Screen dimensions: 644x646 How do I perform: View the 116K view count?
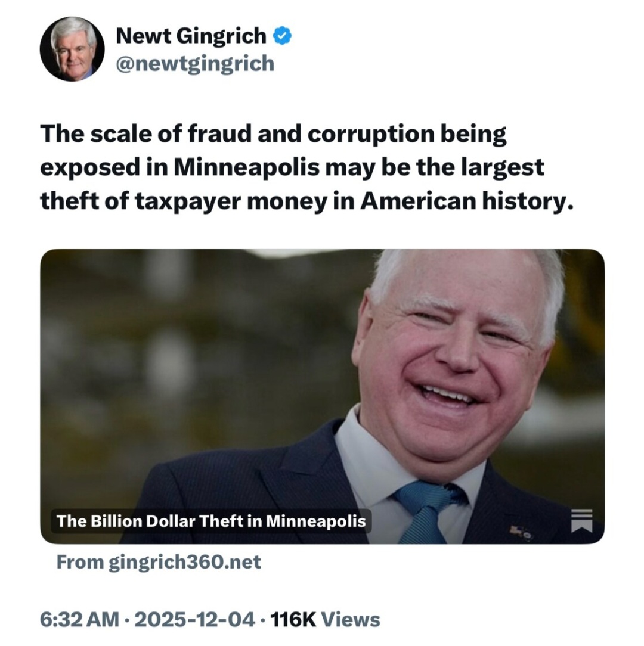point(293,619)
